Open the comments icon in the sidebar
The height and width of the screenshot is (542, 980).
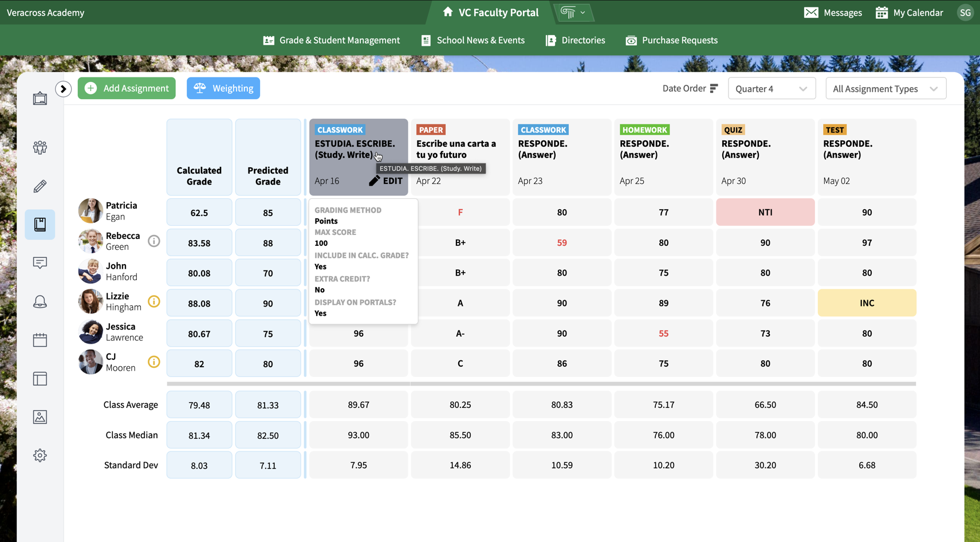[x=40, y=263]
